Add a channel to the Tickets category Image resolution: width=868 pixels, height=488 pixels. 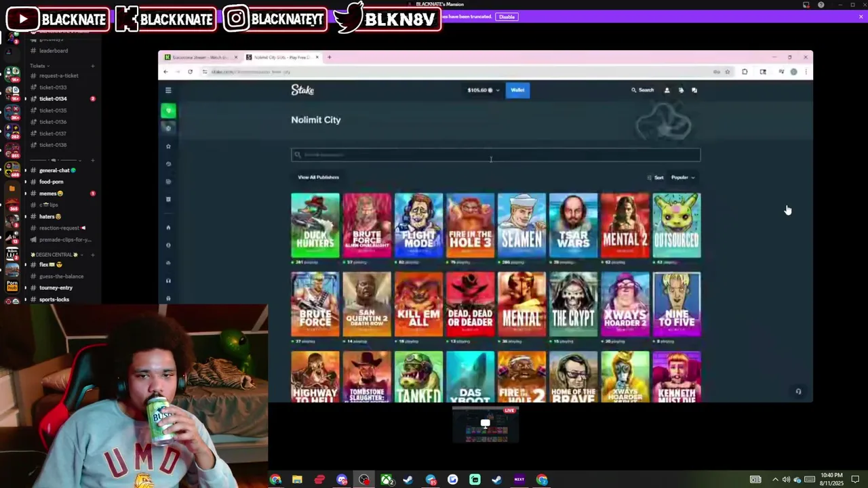[x=93, y=66]
